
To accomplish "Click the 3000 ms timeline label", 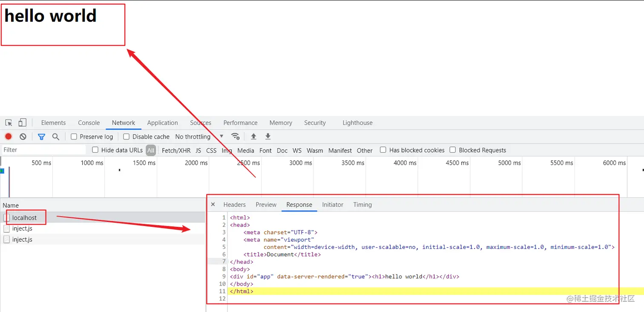I will (301, 163).
